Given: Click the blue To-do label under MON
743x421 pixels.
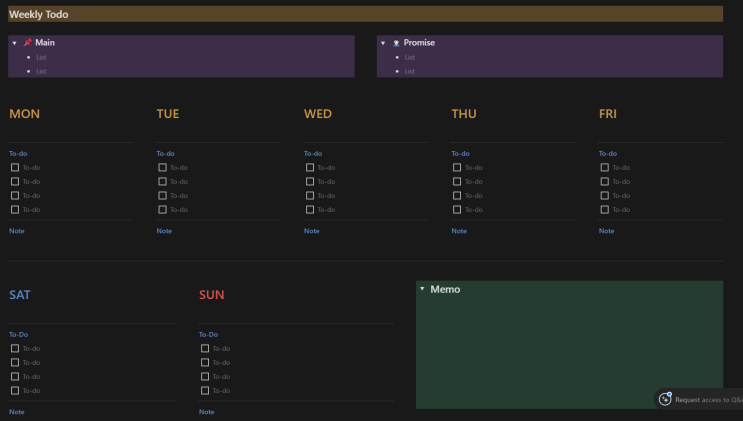Looking at the screenshot, I should (x=18, y=154).
